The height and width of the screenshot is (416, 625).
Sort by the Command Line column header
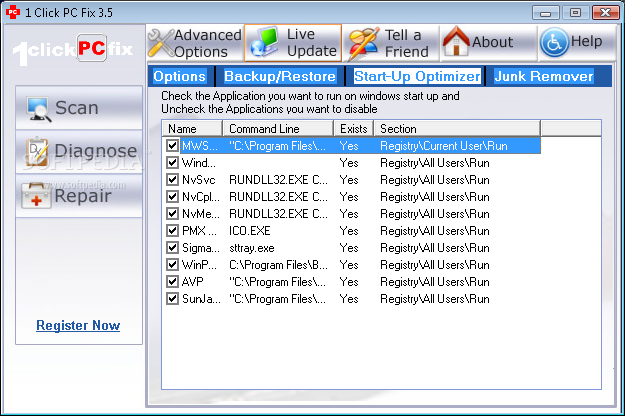(278, 129)
